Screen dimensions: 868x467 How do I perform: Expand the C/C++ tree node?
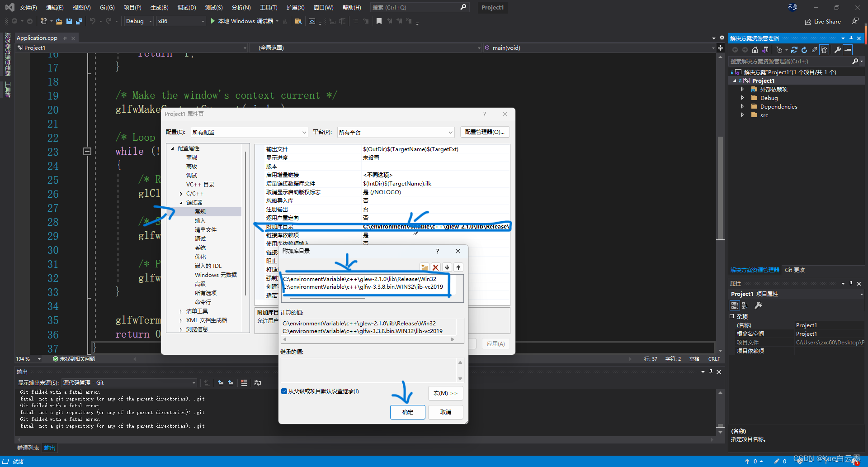[x=181, y=194]
